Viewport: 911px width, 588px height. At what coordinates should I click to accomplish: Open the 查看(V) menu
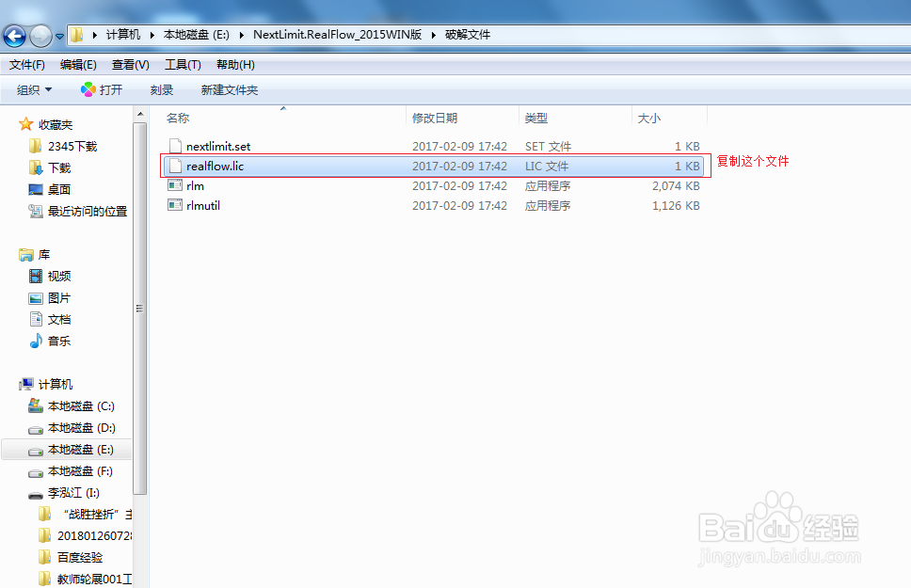point(131,65)
